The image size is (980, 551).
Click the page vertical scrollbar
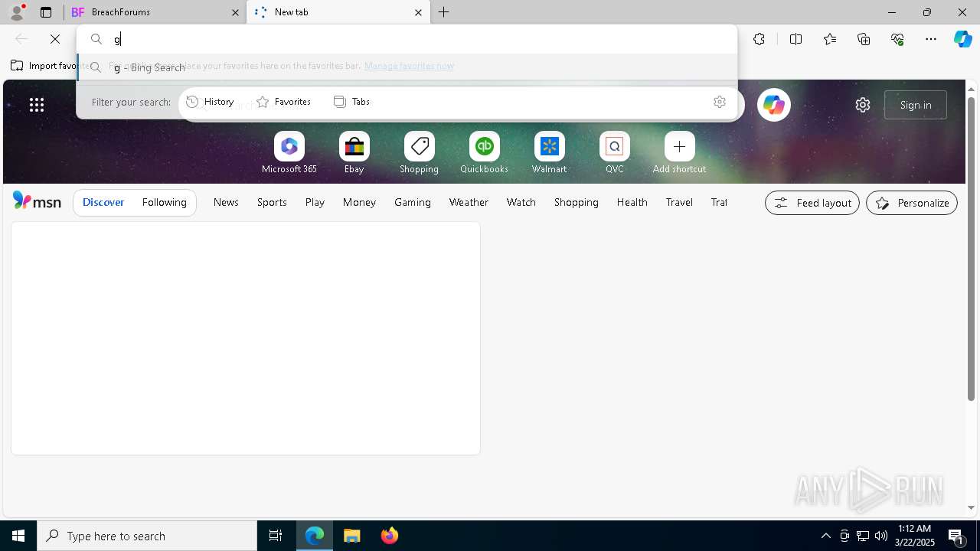tap(971, 249)
